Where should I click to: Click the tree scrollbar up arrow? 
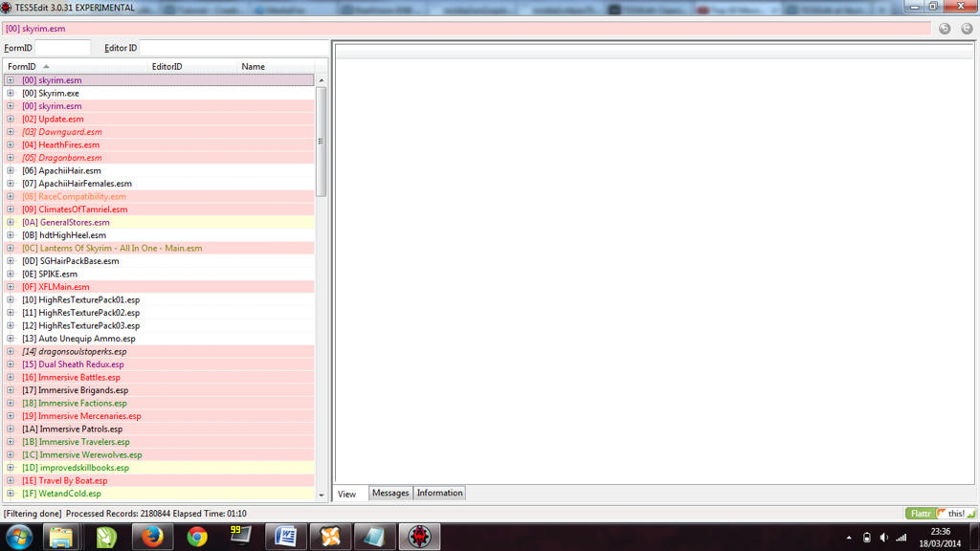click(322, 80)
